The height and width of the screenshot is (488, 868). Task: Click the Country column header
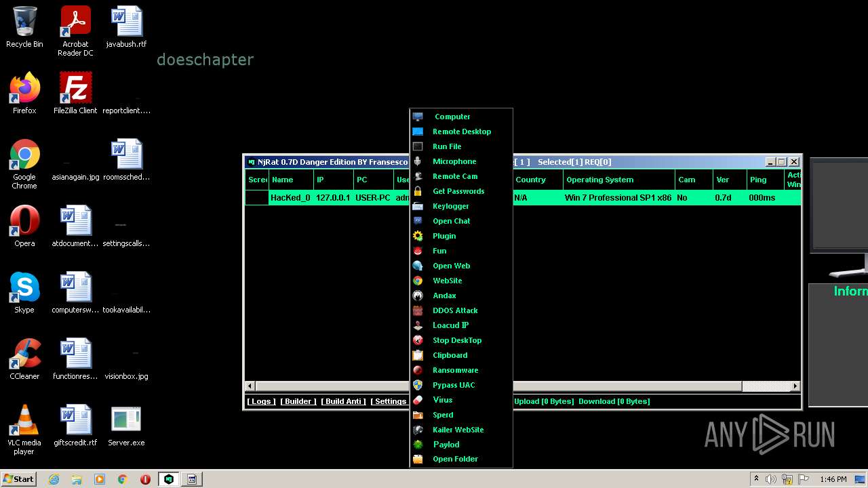click(x=537, y=180)
